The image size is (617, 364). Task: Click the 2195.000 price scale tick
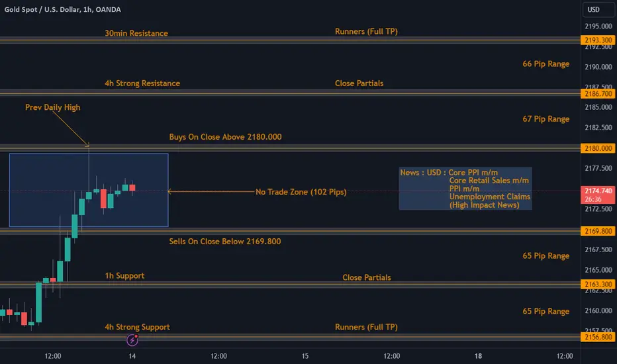click(x=598, y=26)
